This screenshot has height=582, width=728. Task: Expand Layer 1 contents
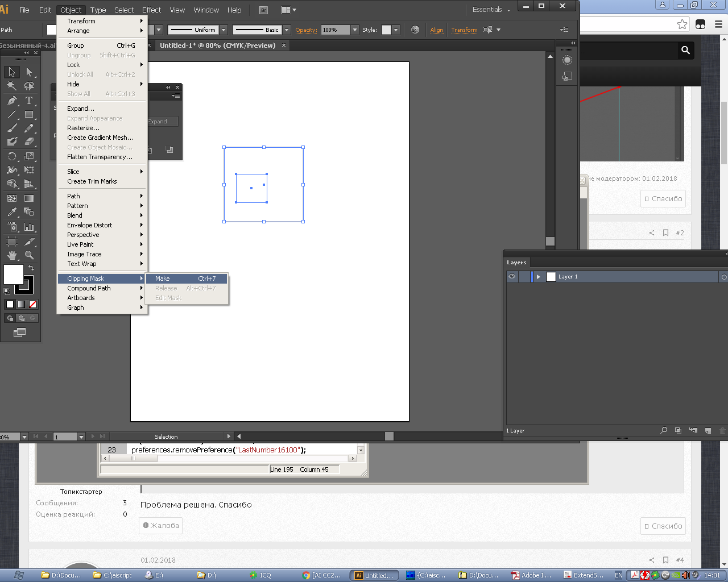538,277
